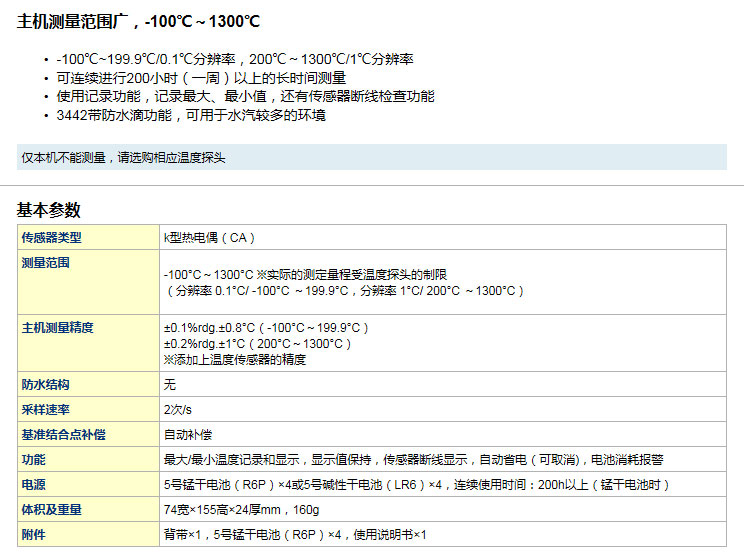
Task: Select the 防水结构 row label
Action: click(46, 385)
